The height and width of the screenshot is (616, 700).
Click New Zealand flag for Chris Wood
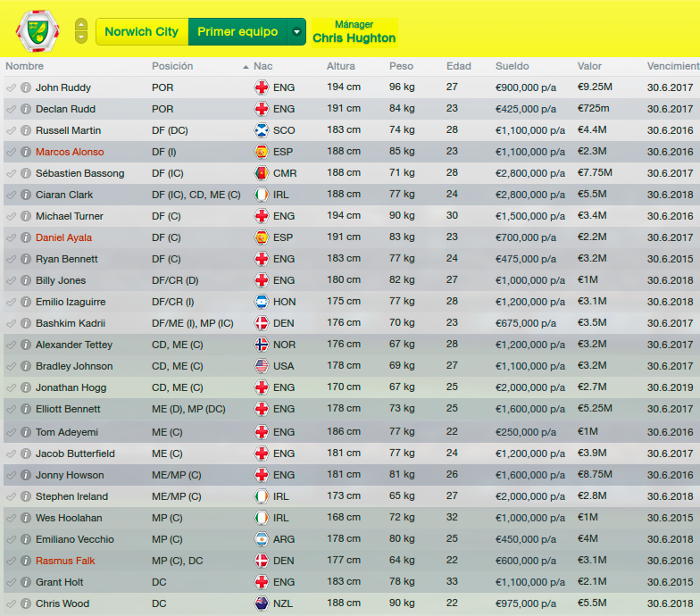click(x=261, y=604)
